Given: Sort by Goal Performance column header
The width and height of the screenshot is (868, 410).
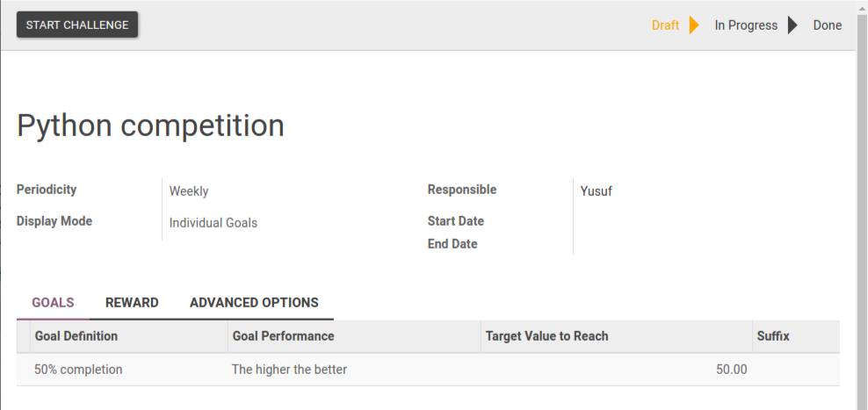Looking at the screenshot, I should [283, 336].
